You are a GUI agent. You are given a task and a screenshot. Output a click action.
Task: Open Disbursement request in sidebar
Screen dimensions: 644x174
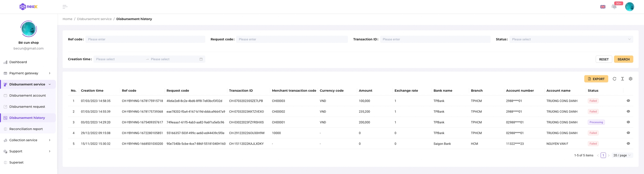tap(27, 107)
